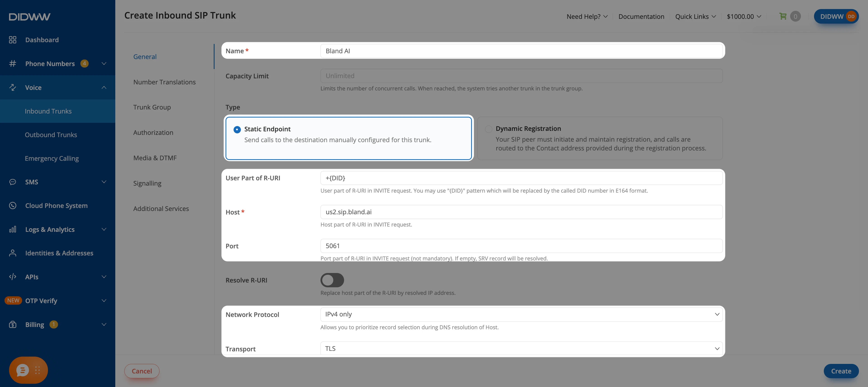Select the Static Endpoint radio option
The height and width of the screenshot is (387, 868).
(x=237, y=130)
